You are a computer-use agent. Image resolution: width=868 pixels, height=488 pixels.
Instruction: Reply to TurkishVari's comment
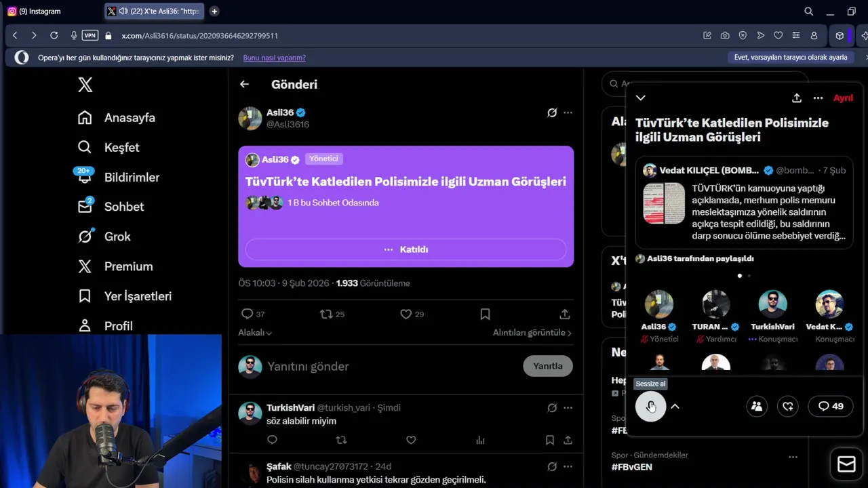(x=272, y=440)
